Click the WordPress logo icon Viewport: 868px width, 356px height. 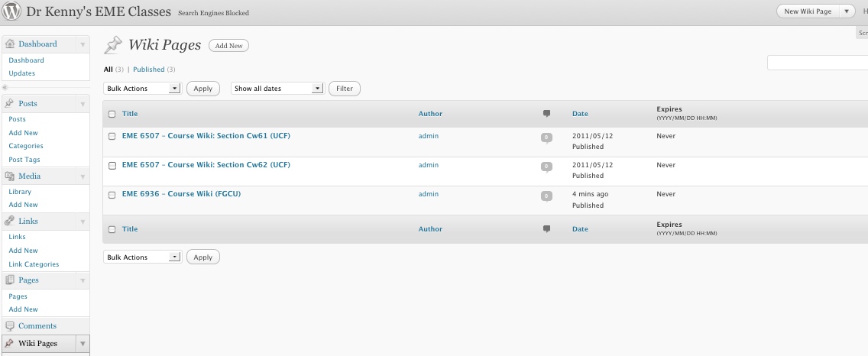coord(12,12)
